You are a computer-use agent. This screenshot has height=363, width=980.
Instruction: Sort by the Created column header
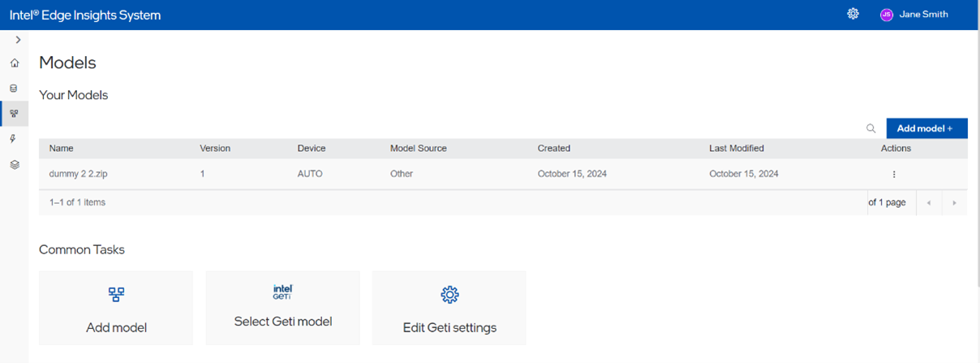[554, 149]
